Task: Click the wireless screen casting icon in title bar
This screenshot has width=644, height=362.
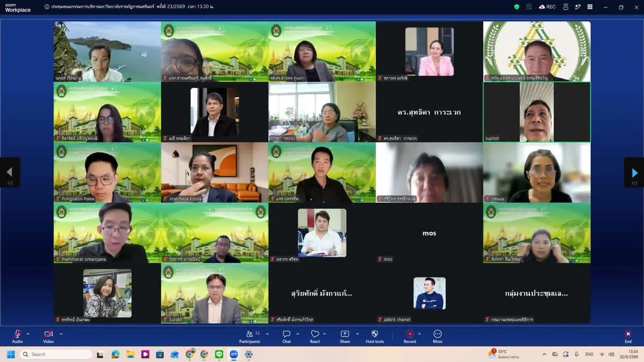Action: 565,7
